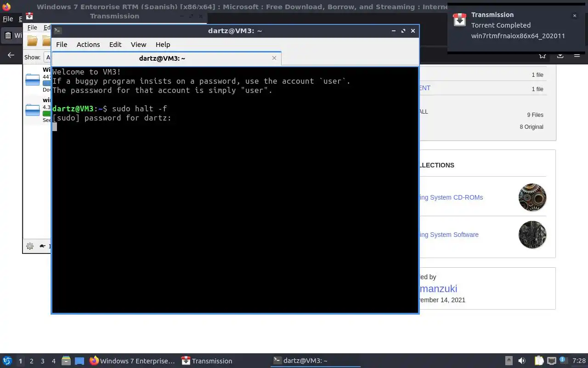
Task: Open the terminal View menu
Action: coord(138,45)
